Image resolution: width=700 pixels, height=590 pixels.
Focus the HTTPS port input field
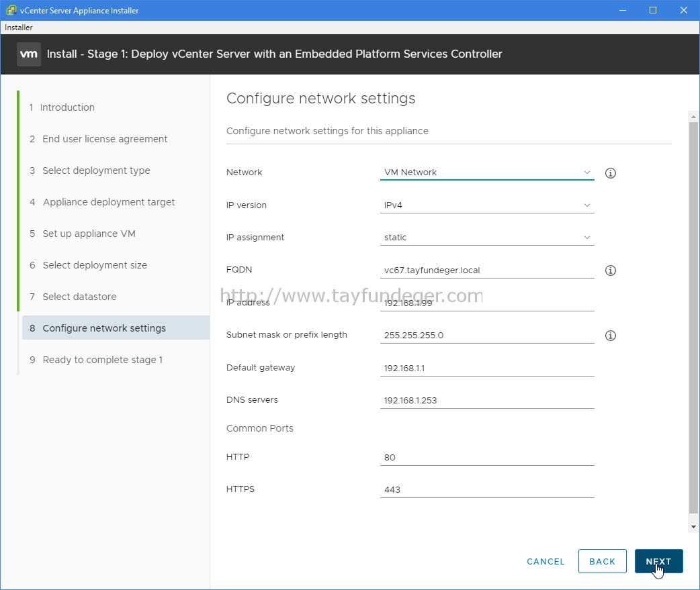click(486, 489)
